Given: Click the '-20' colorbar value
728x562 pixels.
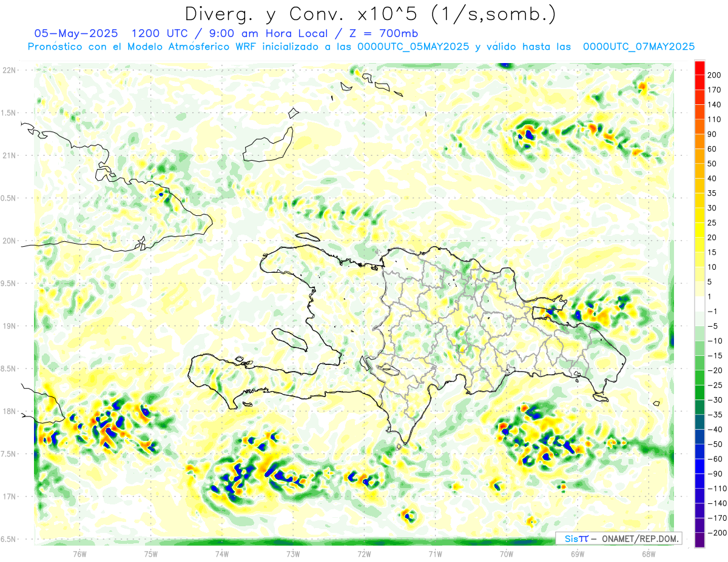Looking at the screenshot, I should point(715,370).
